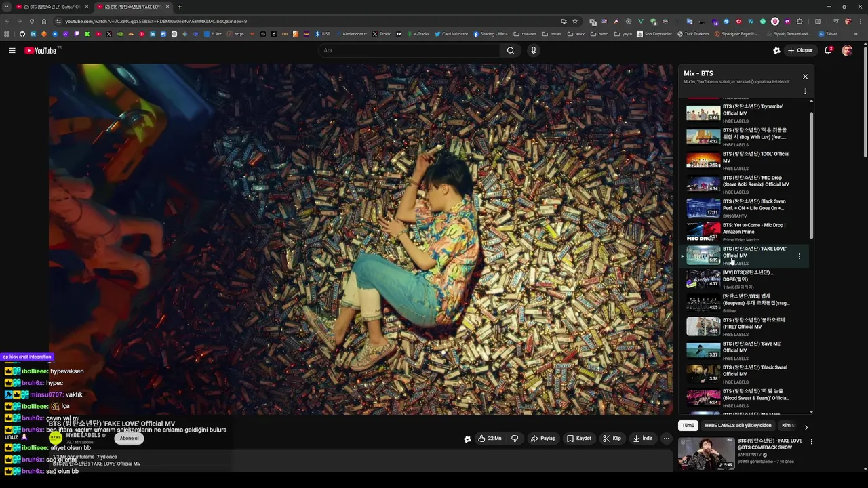The width and height of the screenshot is (868, 488).
Task: Click the Oluştur create button
Action: click(x=800, y=50)
